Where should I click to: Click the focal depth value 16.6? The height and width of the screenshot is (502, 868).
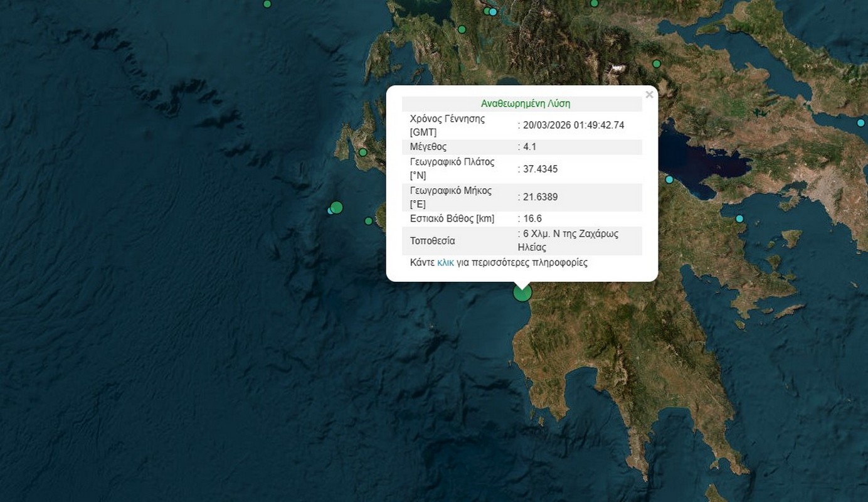532,218
